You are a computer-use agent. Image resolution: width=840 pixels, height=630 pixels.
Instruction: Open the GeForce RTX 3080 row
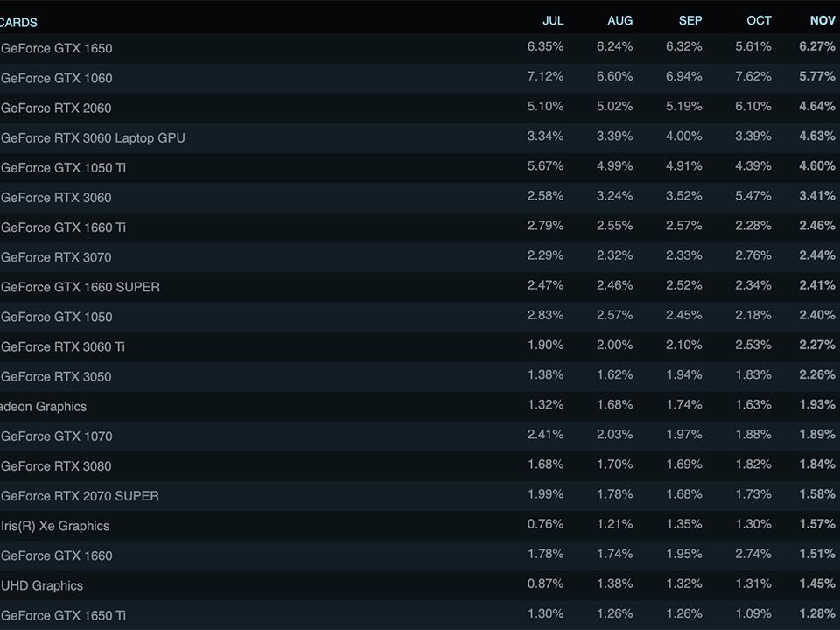[56, 466]
